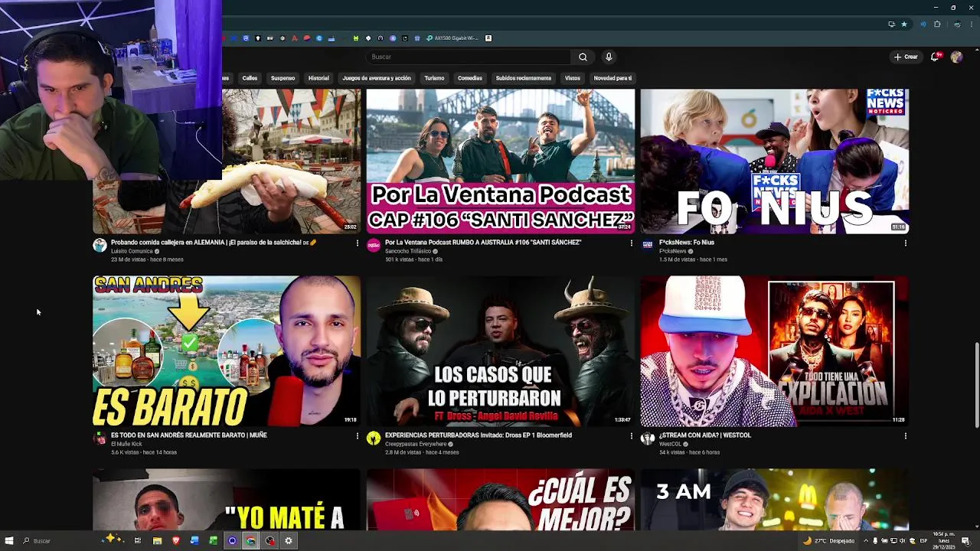The image size is (980, 551).
Task: Open the FO NIUS video thumbnail
Action: (775, 161)
